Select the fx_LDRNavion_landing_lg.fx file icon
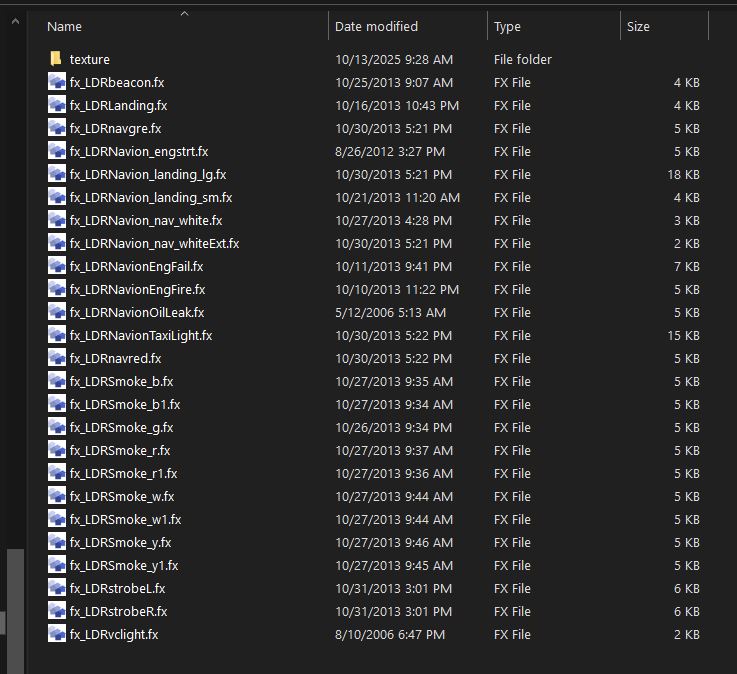 tap(57, 174)
